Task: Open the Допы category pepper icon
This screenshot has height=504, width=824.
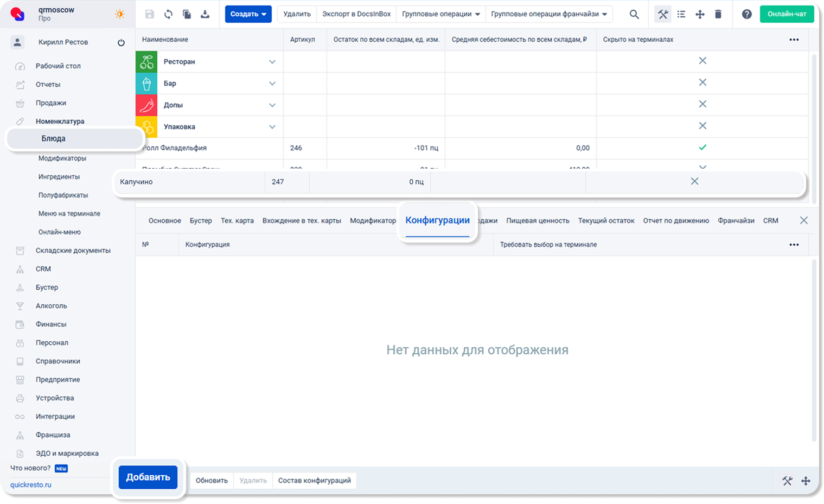Action: (146, 105)
